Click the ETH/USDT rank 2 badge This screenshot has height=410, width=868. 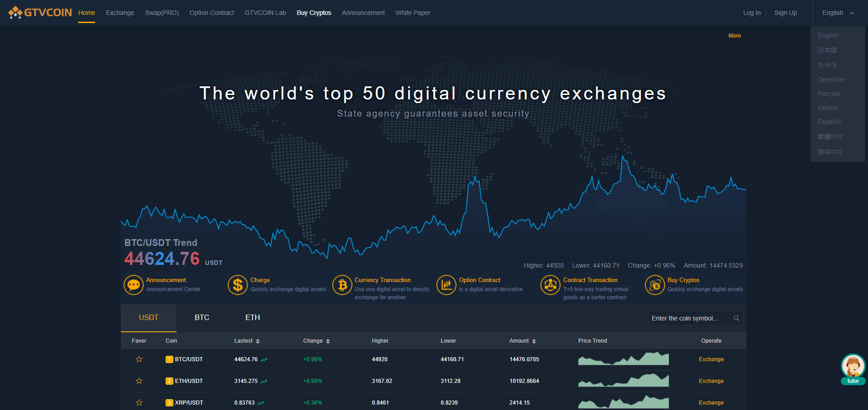(169, 381)
